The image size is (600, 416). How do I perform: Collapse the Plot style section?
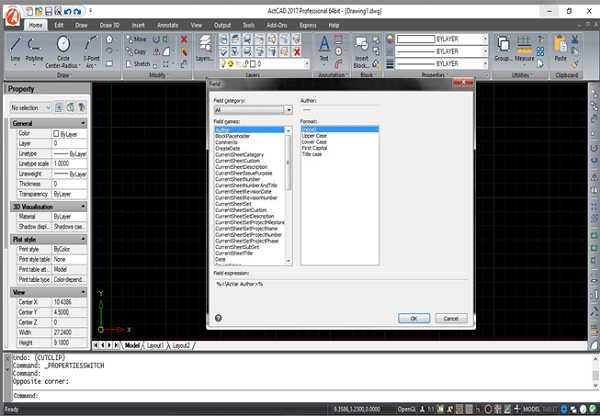coord(83,238)
